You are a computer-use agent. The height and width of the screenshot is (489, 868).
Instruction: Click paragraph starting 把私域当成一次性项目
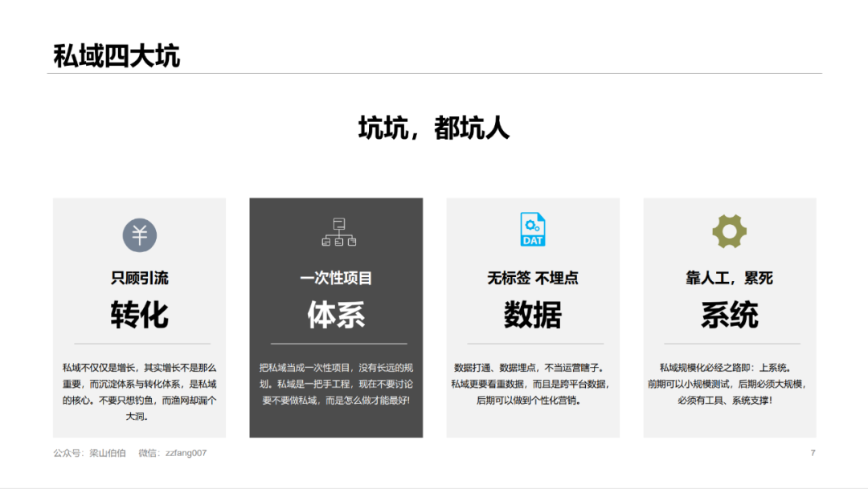[336, 384]
